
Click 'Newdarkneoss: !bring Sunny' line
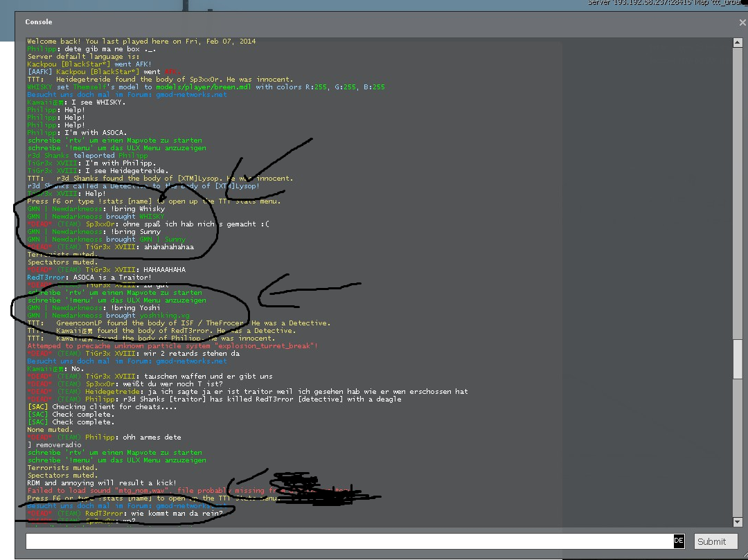pyautogui.click(x=94, y=232)
